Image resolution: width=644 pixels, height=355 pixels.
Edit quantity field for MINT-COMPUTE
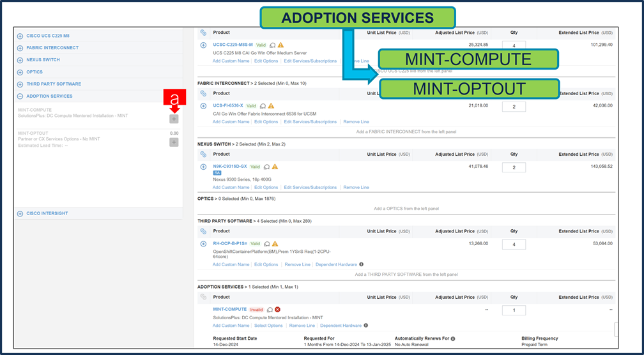pos(514,310)
